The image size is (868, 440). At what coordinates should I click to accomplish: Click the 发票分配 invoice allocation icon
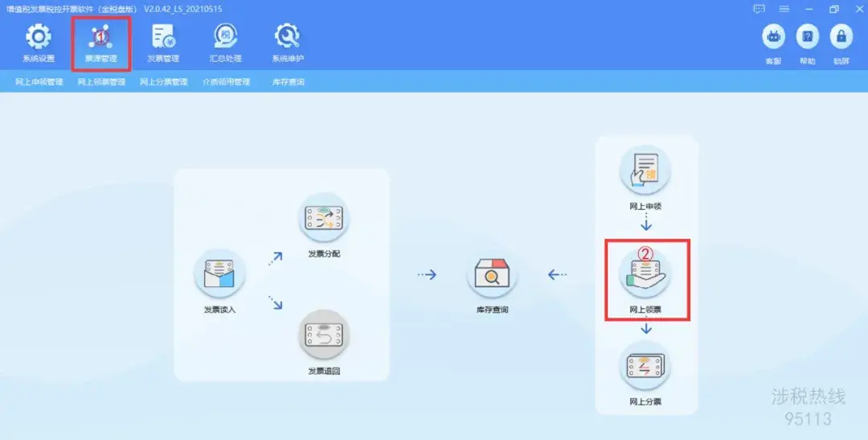pyautogui.click(x=324, y=218)
